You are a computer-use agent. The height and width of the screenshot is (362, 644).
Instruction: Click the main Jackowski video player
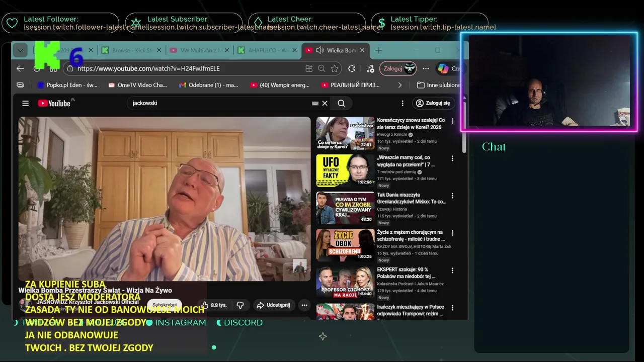click(165, 199)
